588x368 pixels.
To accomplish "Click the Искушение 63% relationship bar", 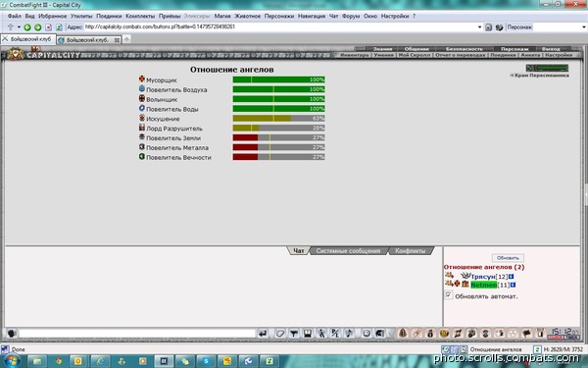I will tap(278, 119).
